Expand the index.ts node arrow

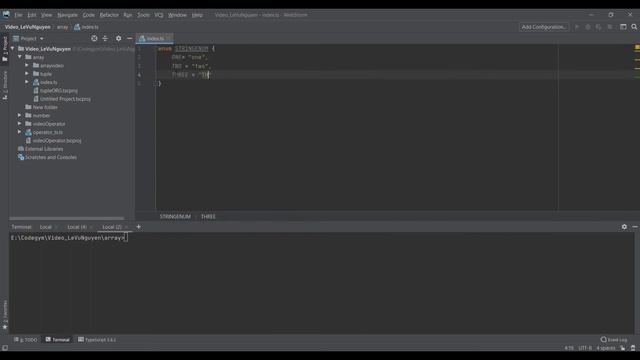pos(27,82)
